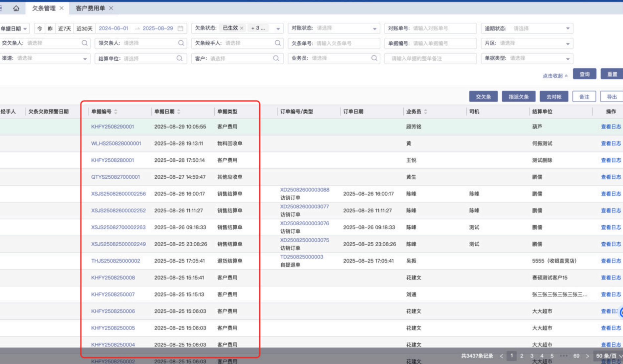
Task: Click the 交欠条 button
Action: tap(483, 97)
